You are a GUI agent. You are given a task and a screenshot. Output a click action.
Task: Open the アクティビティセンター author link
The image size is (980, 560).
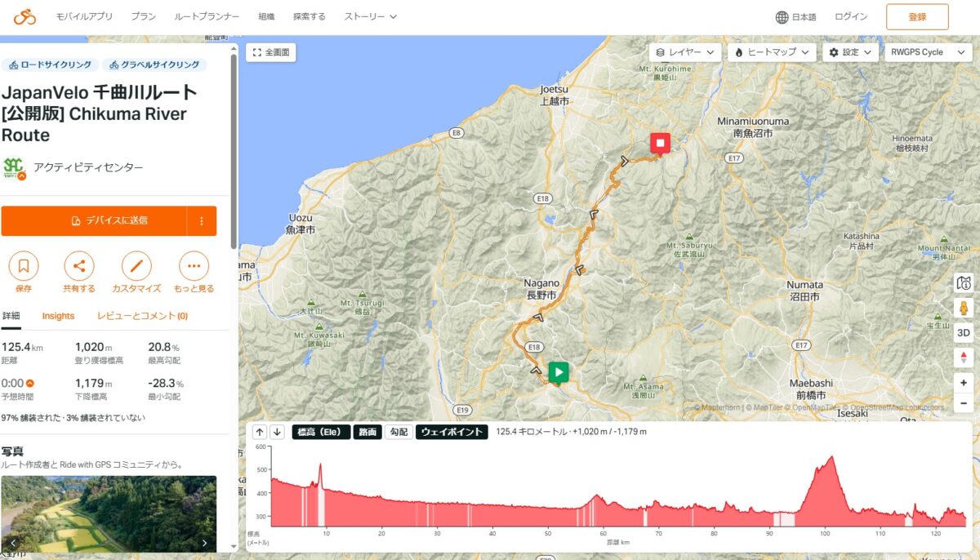point(88,167)
